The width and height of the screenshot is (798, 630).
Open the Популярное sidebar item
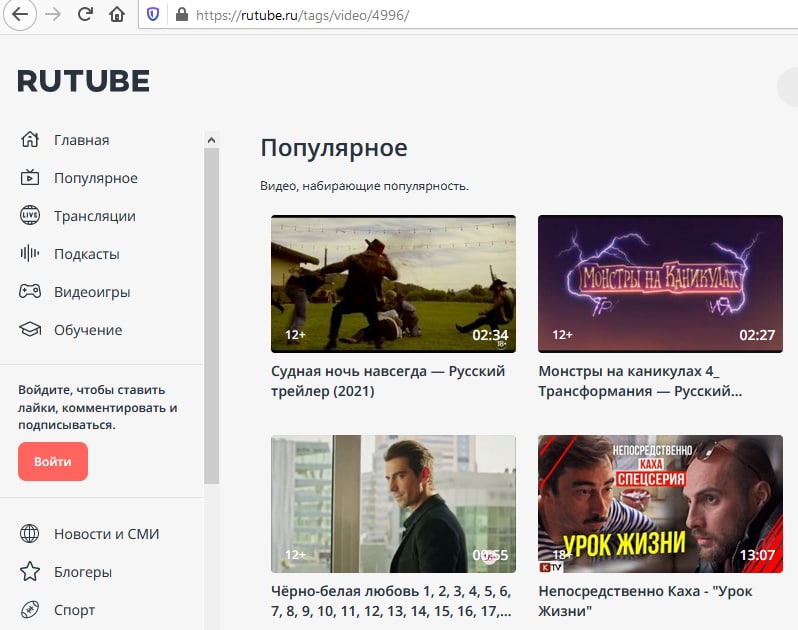96,178
